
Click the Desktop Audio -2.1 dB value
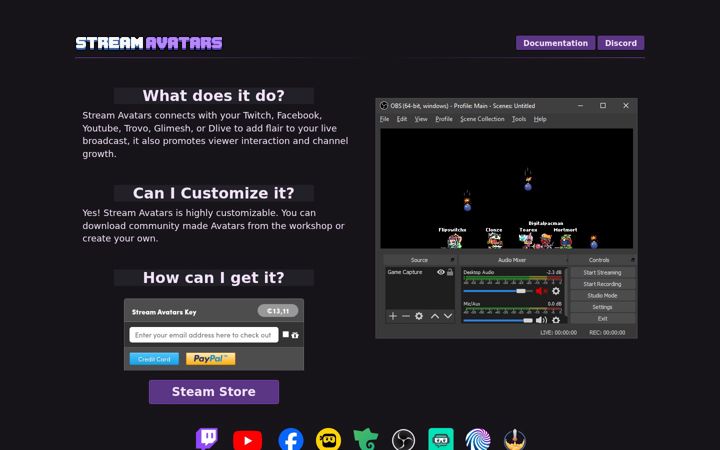click(554, 272)
